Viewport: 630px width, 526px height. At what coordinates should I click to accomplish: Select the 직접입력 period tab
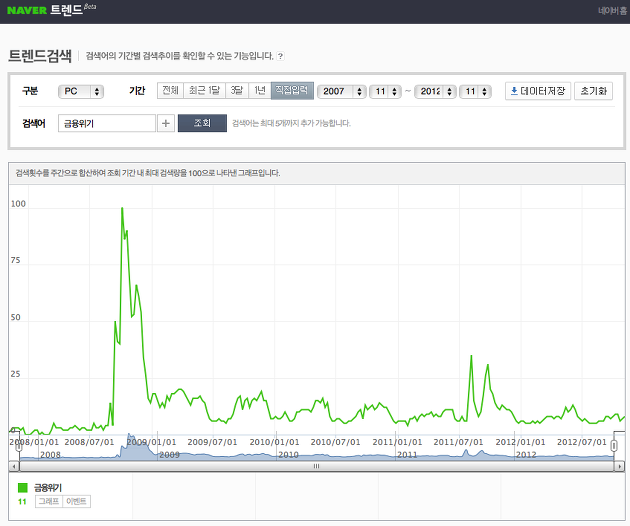click(x=292, y=90)
